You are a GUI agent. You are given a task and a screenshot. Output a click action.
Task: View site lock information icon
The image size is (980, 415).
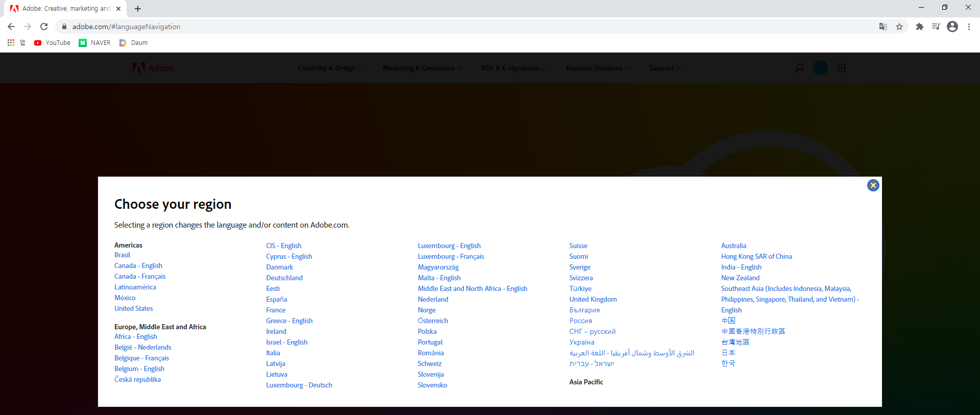pos(64,27)
